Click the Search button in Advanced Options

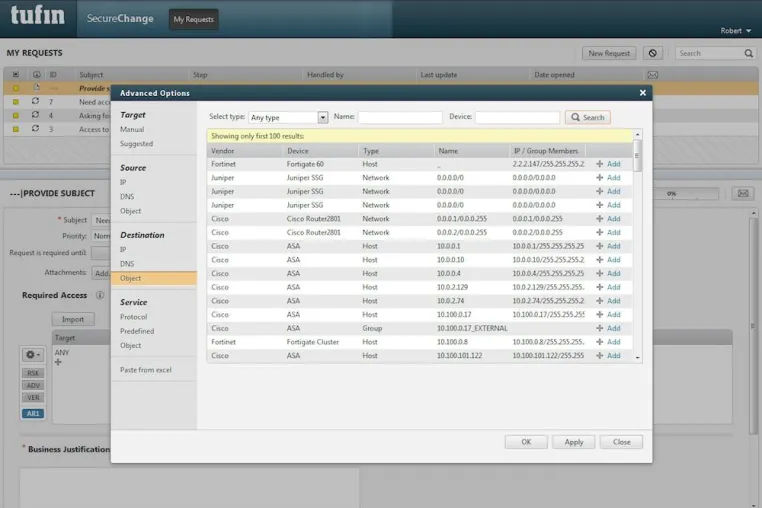(x=588, y=117)
